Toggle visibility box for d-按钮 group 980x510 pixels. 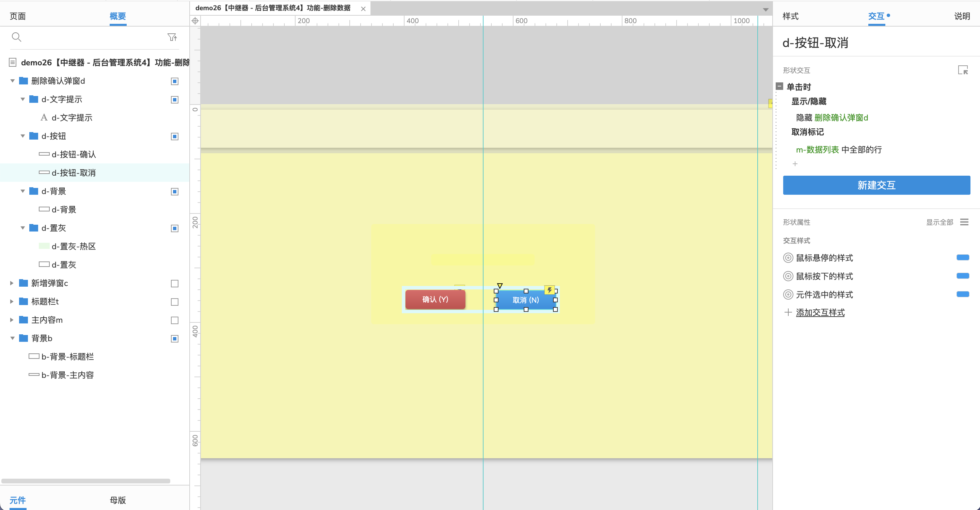click(x=175, y=136)
